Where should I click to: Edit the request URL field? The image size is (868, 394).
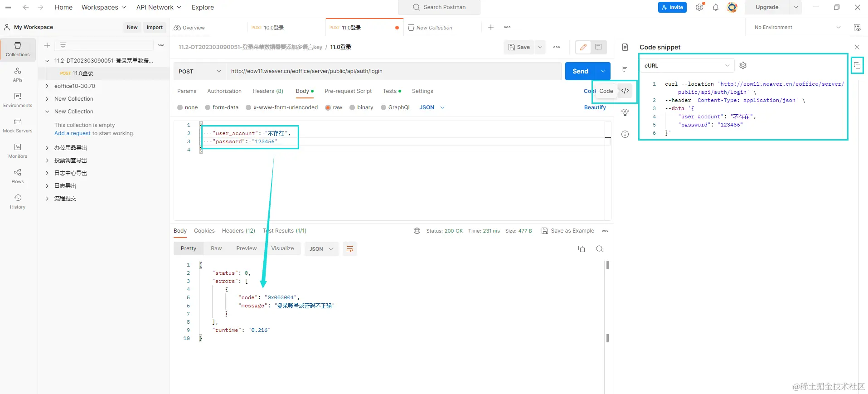[x=394, y=71]
